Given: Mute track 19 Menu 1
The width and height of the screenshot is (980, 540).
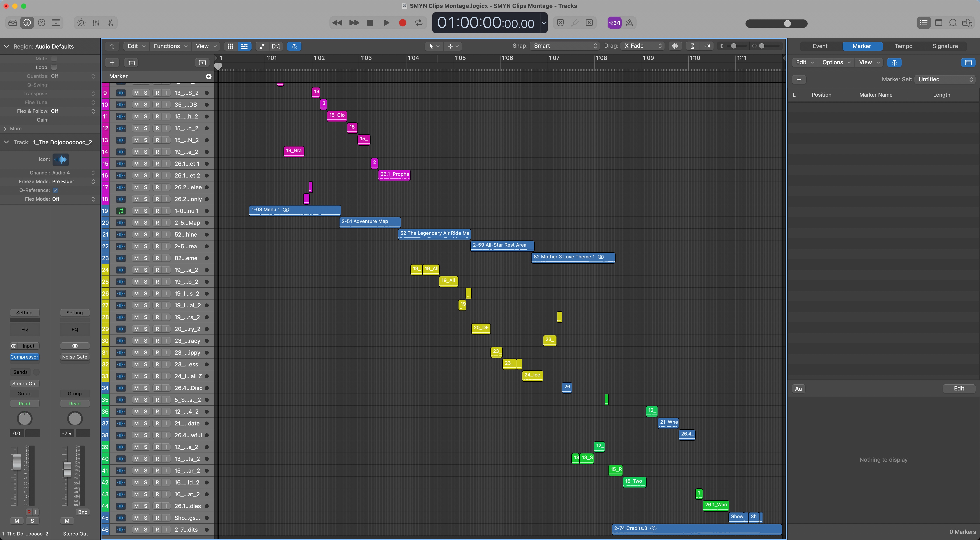Looking at the screenshot, I should [x=136, y=211].
